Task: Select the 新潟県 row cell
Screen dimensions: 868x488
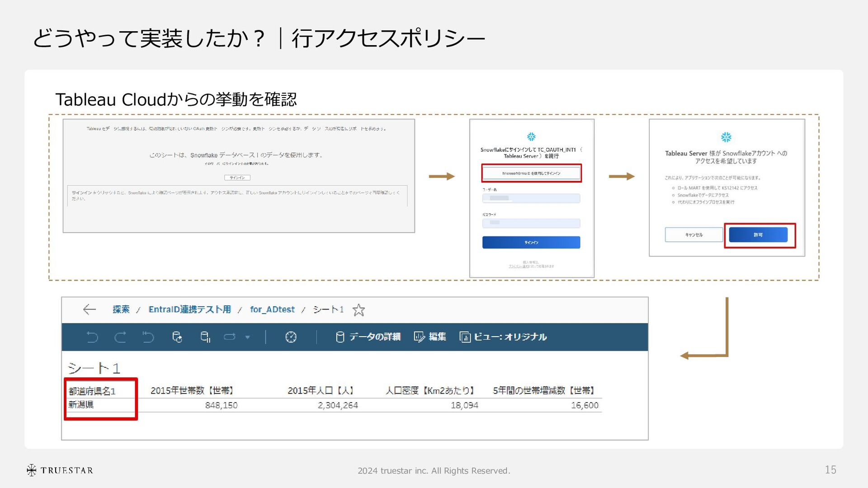Action: click(81, 405)
